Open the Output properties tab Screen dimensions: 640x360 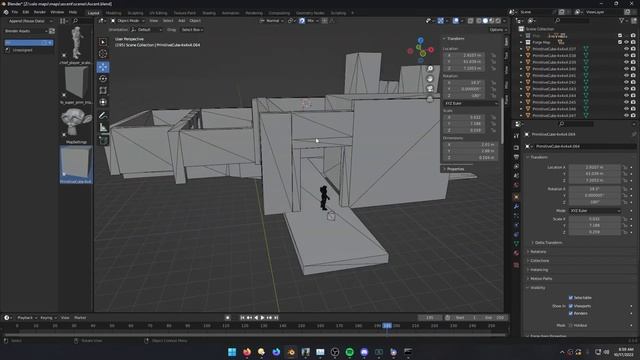(516, 157)
